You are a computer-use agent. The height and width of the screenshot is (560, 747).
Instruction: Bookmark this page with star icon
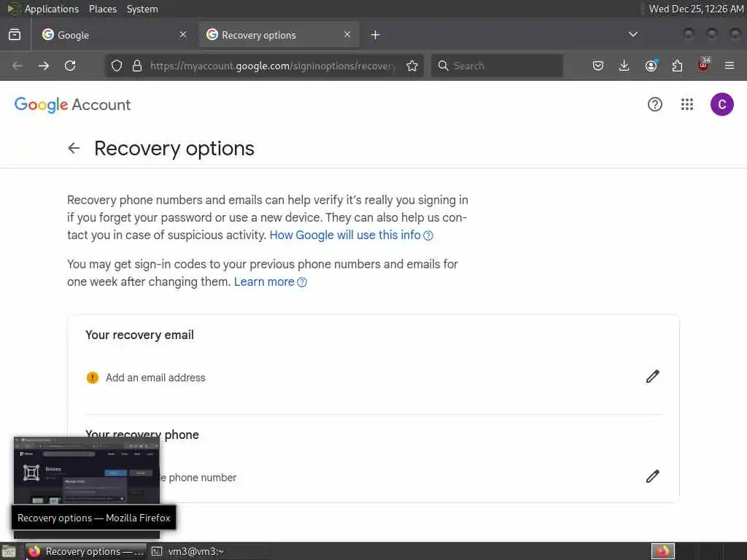point(412,66)
